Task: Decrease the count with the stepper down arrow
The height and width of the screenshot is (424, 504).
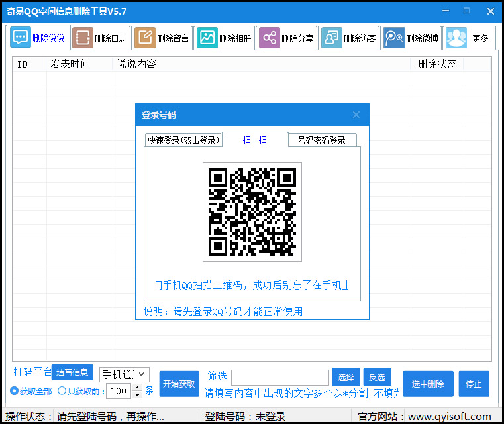Action: tap(137, 395)
